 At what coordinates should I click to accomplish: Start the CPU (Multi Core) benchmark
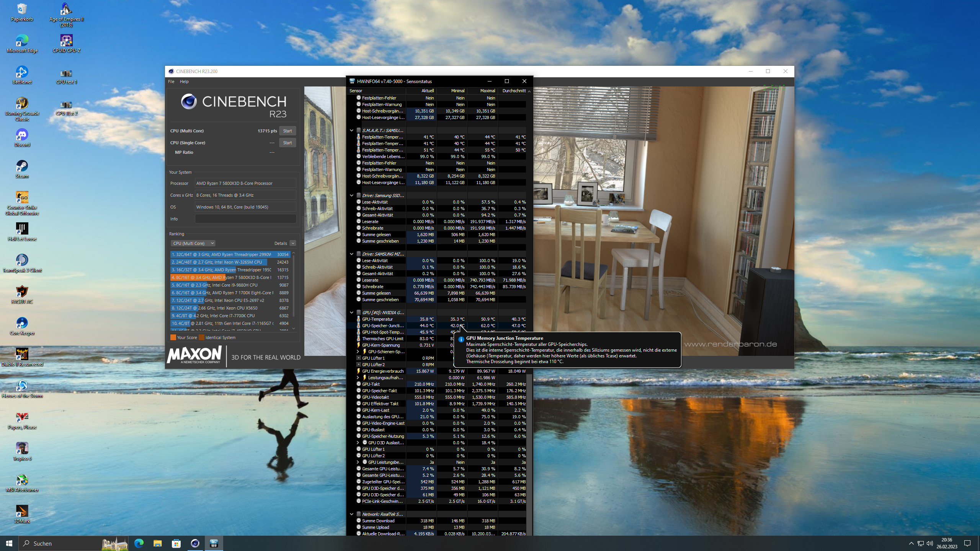tap(287, 131)
